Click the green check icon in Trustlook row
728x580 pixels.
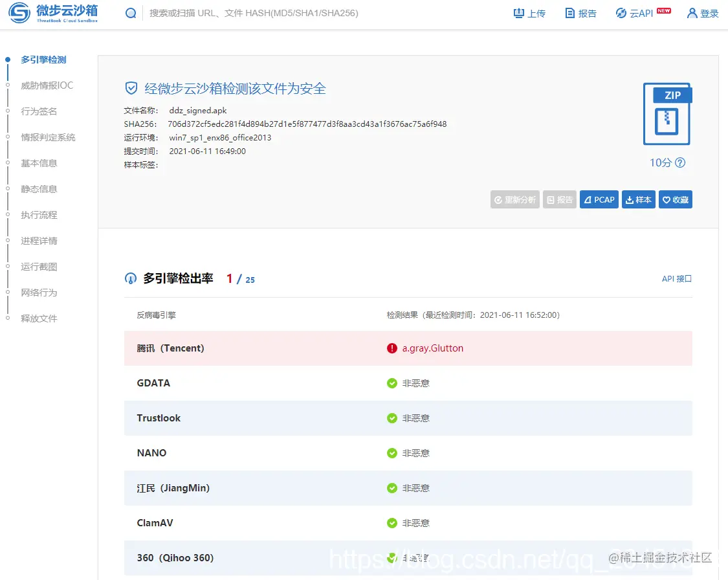click(392, 418)
